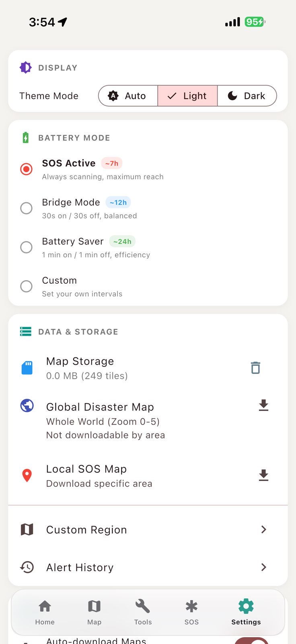Choose Battery Saver radio option
Viewport: 296px width, 644px height.
tap(27, 247)
